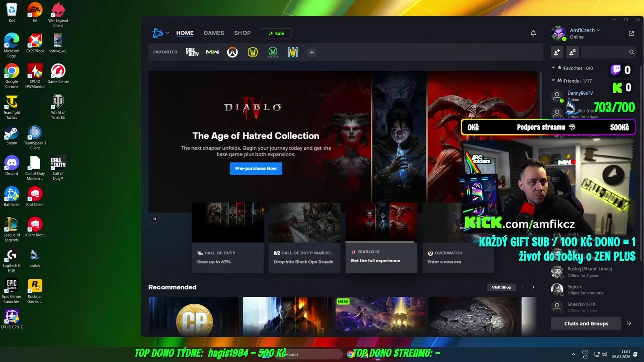Click the green Sale button
The image size is (644, 362).
[276, 33]
